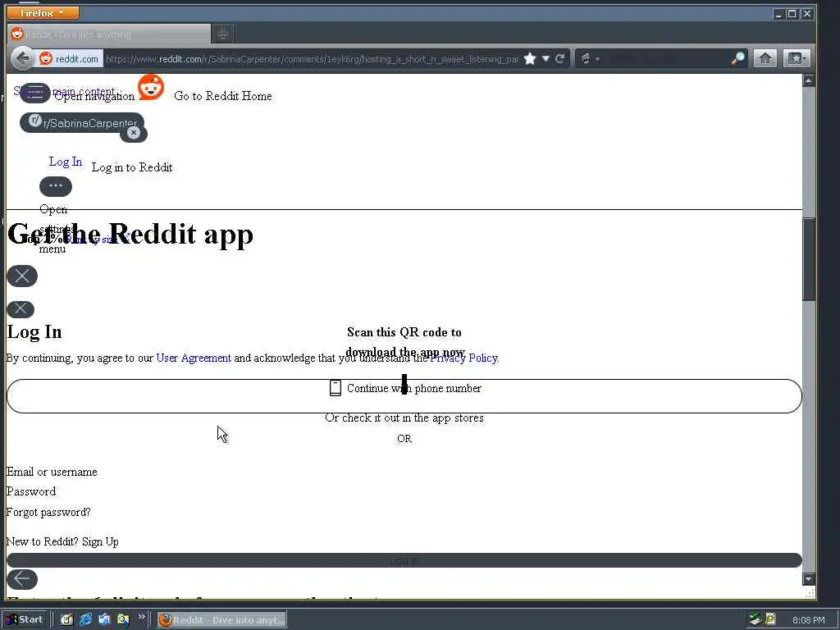Launch the Outlook Express quick launch icon
Image resolution: width=840 pixels, height=630 pixels.
104,620
